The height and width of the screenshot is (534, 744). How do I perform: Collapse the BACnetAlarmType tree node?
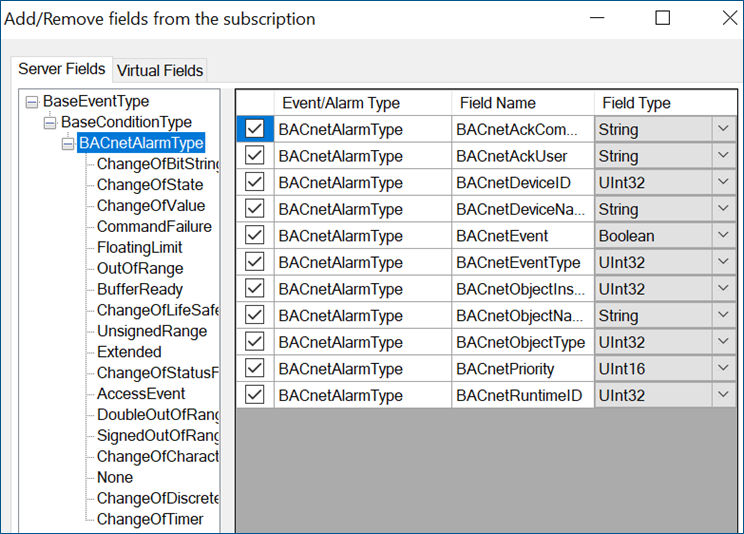click(68, 143)
